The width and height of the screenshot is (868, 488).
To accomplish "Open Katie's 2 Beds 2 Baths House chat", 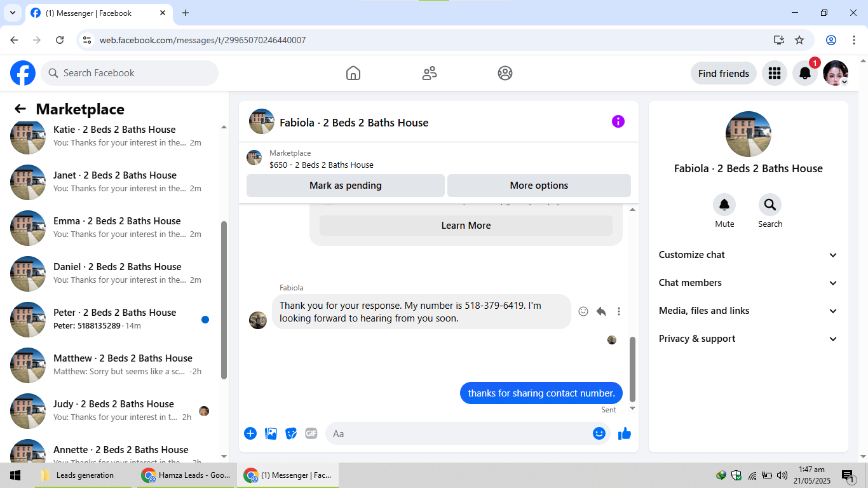I will coord(114,136).
